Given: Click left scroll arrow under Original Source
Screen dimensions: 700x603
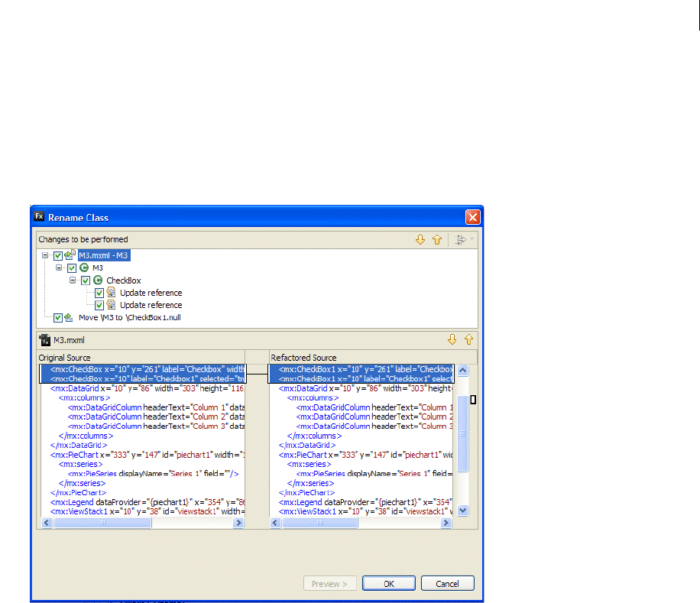Looking at the screenshot, I should tap(47, 523).
